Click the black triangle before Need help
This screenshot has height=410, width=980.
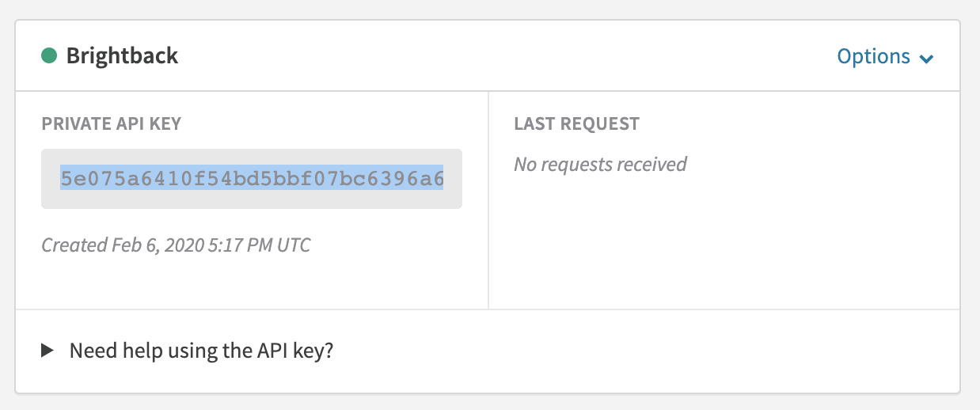pyautogui.click(x=47, y=351)
